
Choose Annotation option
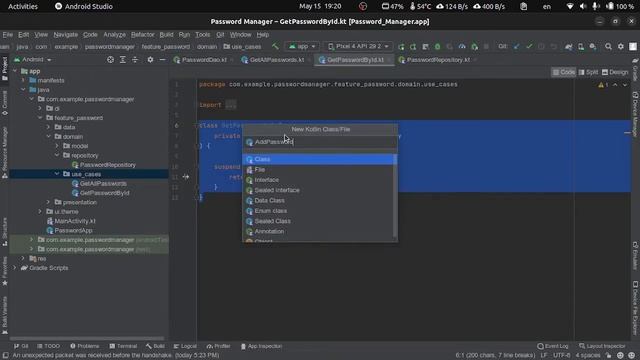(x=319, y=231)
